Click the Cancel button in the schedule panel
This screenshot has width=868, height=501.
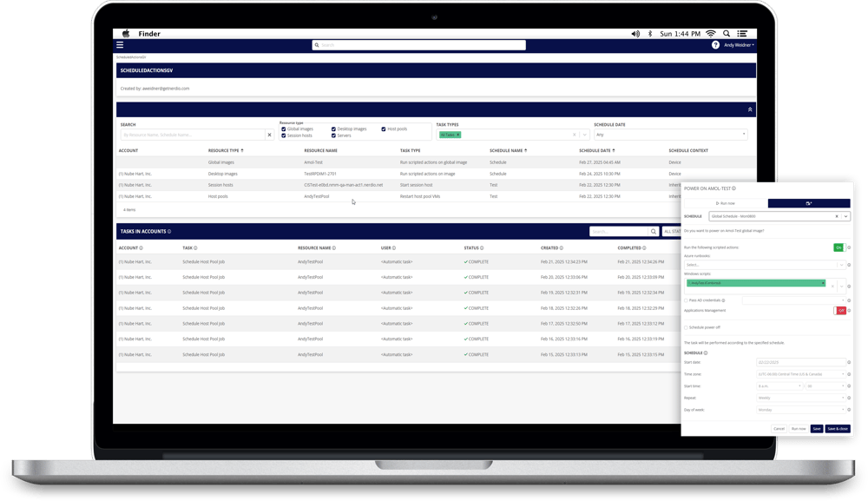(779, 429)
